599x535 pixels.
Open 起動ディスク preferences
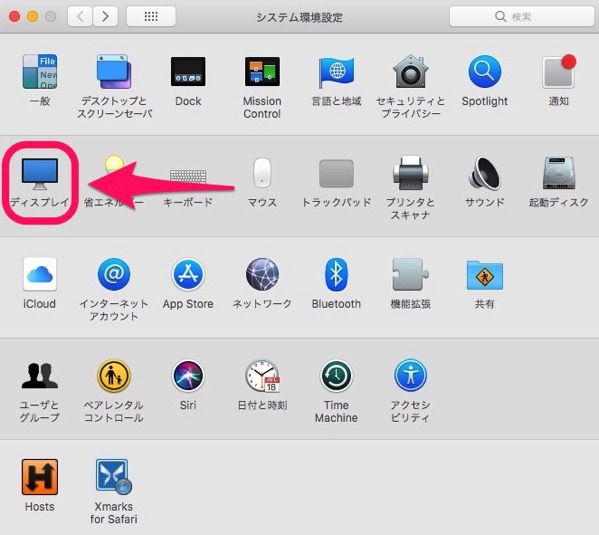559,173
